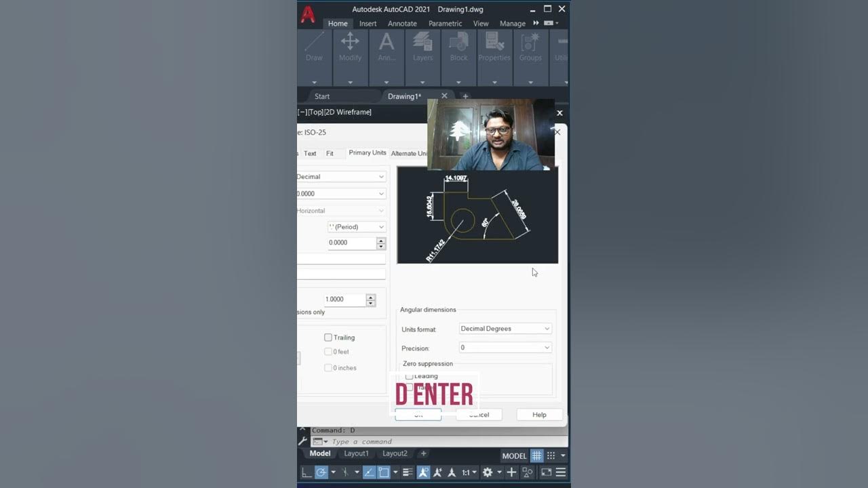Add a new drawing tab with plus
The width and height of the screenshot is (868, 488).
click(x=465, y=96)
